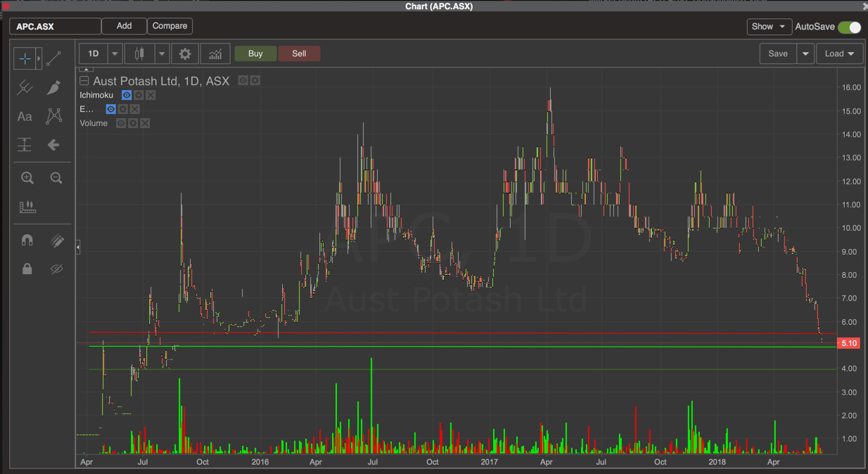
Task: Open the dropdown arrow beside Save
Action: click(x=805, y=53)
